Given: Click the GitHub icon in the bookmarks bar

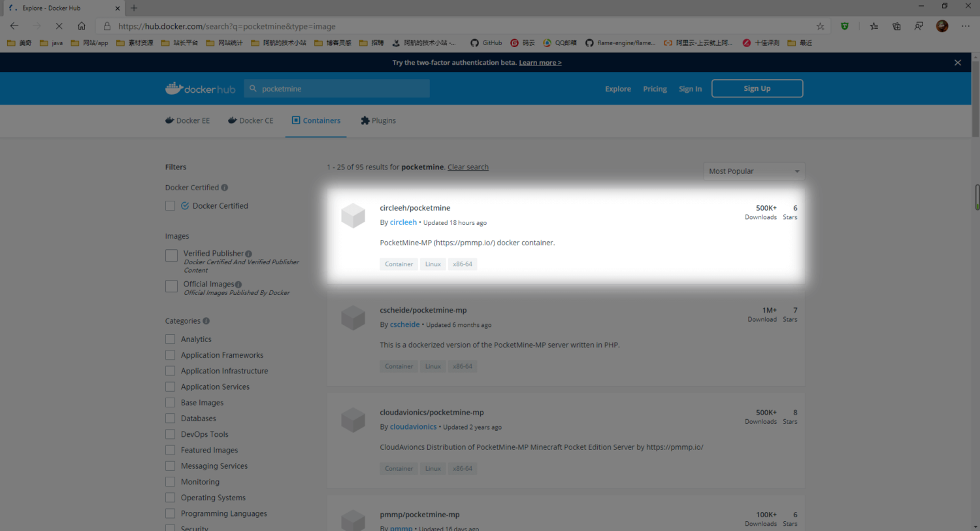Looking at the screenshot, I should pyautogui.click(x=474, y=43).
